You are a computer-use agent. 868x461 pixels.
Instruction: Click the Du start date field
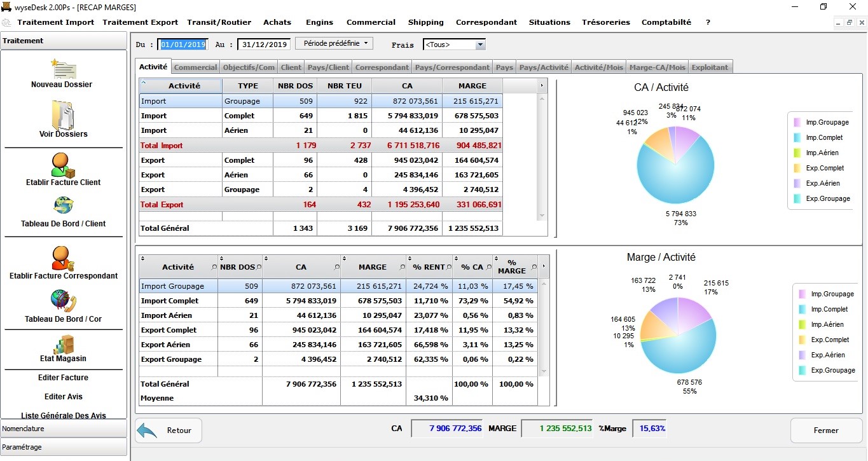point(183,45)
